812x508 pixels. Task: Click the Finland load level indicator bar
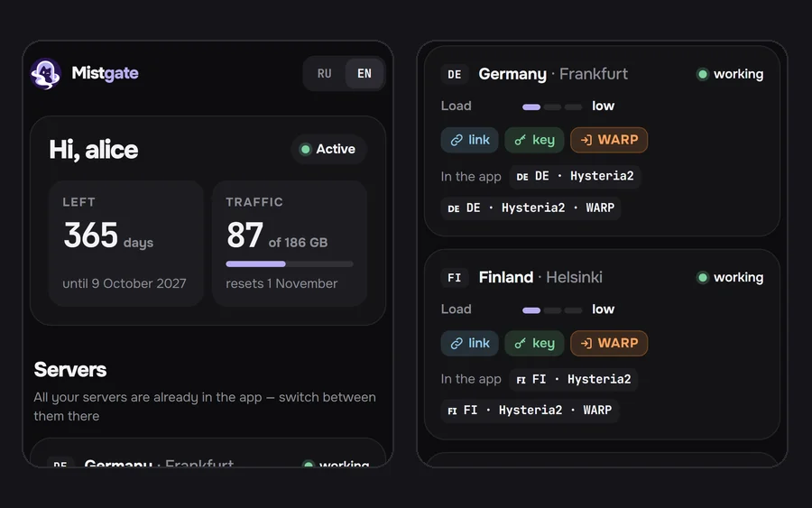point(552,310)
